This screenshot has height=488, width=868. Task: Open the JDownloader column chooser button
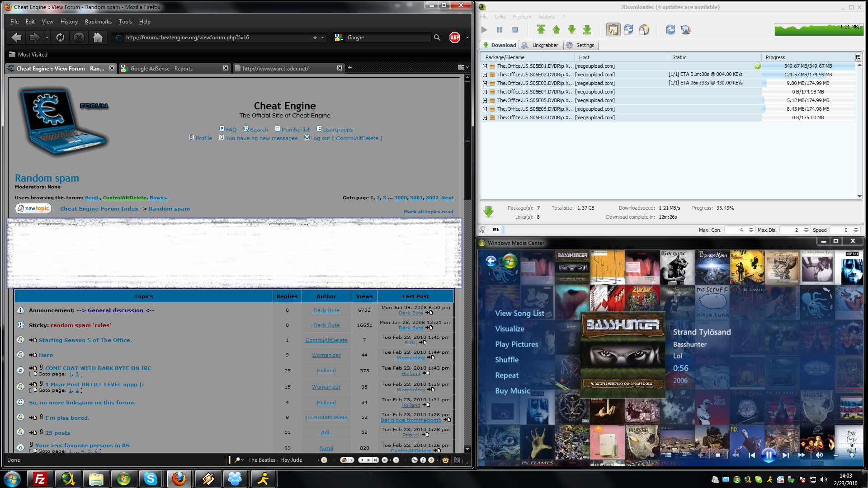tap(858, 57)
